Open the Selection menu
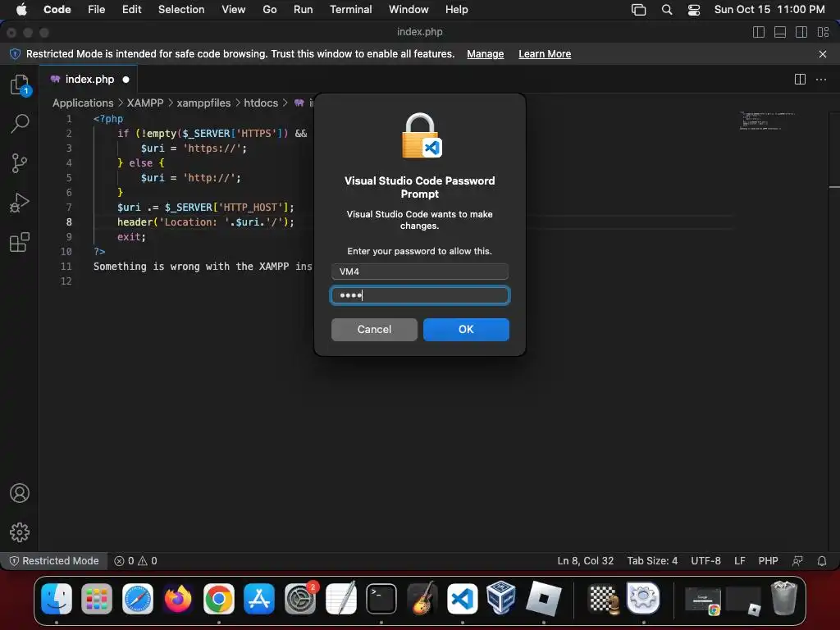This screenshot has height=630, width=840. tap(181, 10)
